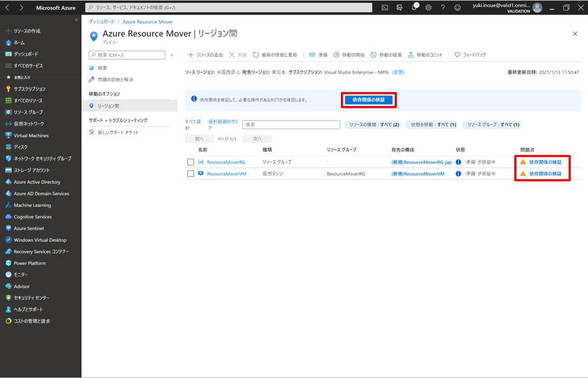Click リソースの作成 in the sidebar
This screenshot has width=588, height=378.
(23, 31)
